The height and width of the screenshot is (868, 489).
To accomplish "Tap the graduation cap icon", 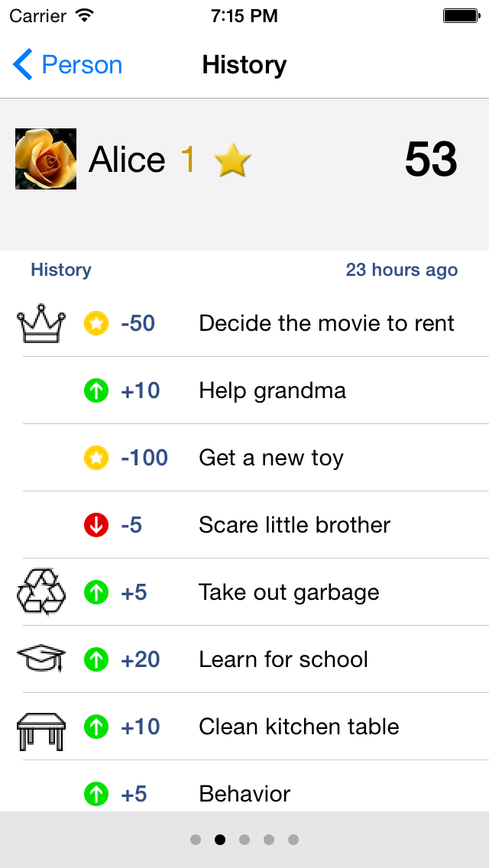I will 42,659.
